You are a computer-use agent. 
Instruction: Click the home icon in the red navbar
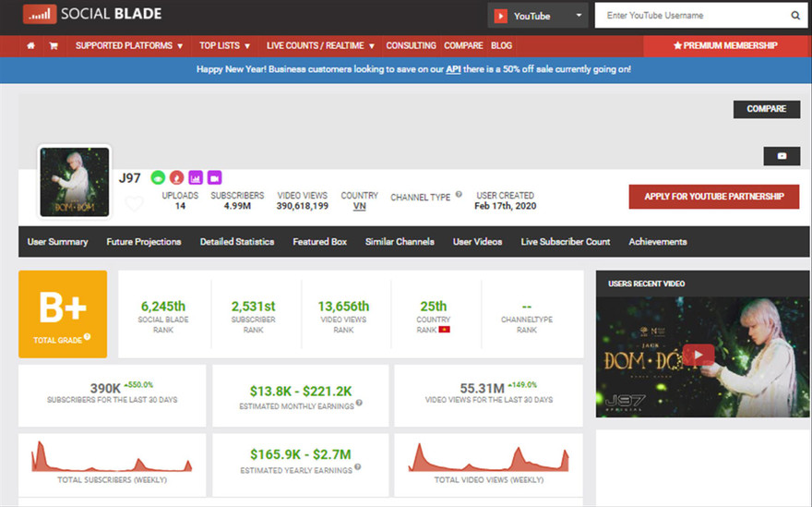(x=31, y=45)
